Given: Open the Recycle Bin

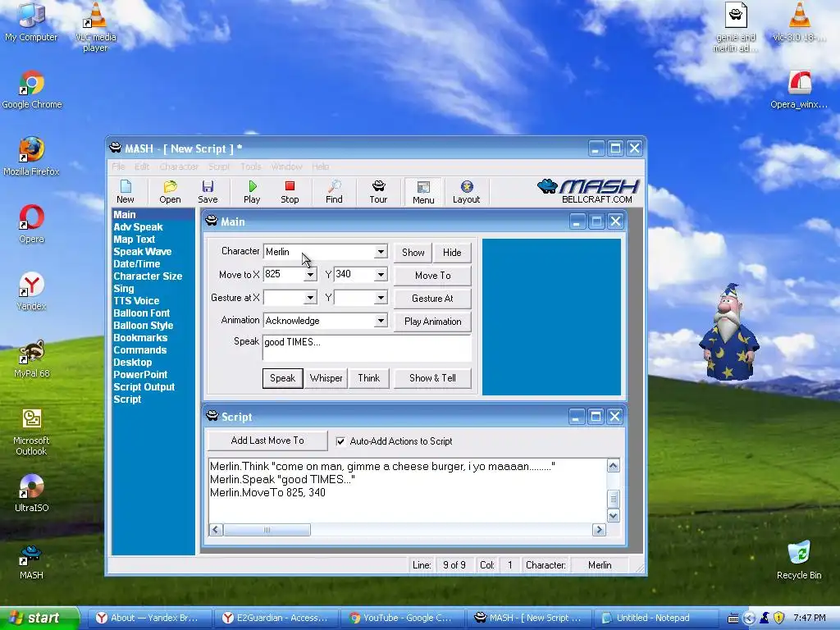Looking at the screenshot, I should click(799, 559).
